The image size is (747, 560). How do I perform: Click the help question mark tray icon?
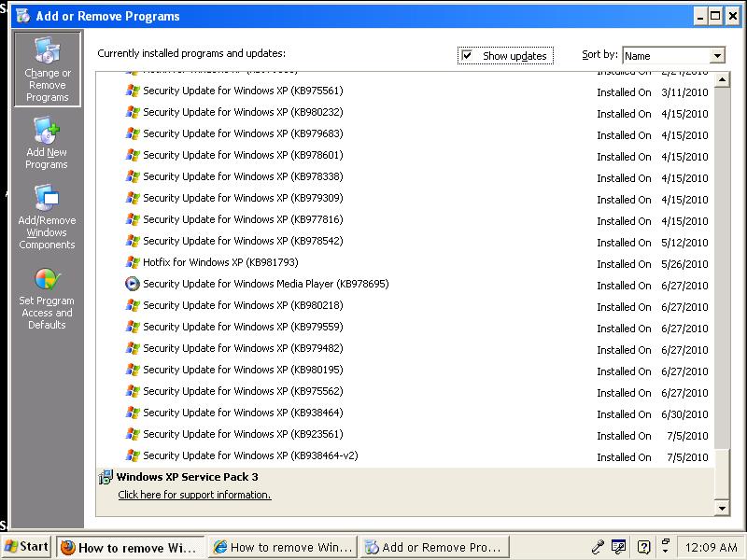pos(643,547)
